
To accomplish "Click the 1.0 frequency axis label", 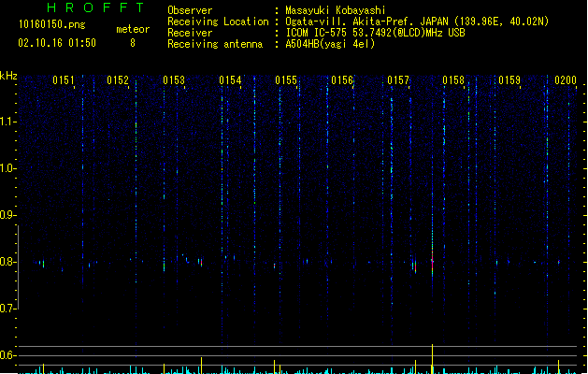I will 7,168.
